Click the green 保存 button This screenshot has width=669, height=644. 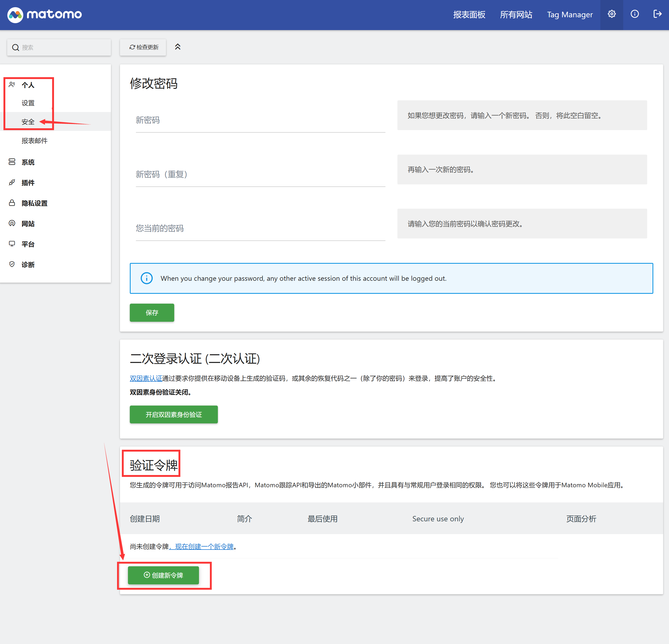pos(152,312)
